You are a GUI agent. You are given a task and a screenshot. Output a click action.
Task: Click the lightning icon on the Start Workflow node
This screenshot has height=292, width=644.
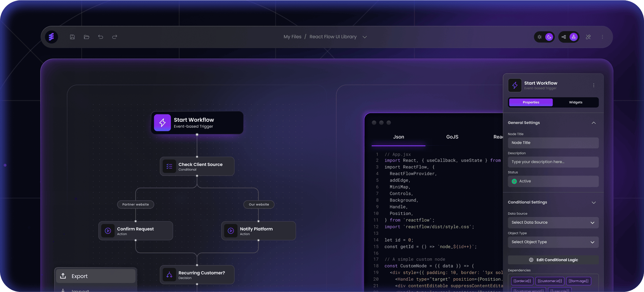(x=162, y=123)
